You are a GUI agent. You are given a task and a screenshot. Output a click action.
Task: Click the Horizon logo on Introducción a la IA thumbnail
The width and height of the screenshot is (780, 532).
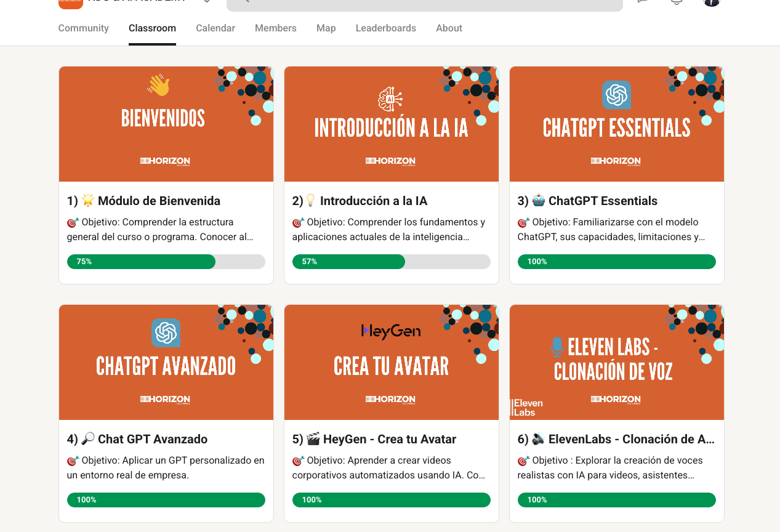(x=391, y=161)
